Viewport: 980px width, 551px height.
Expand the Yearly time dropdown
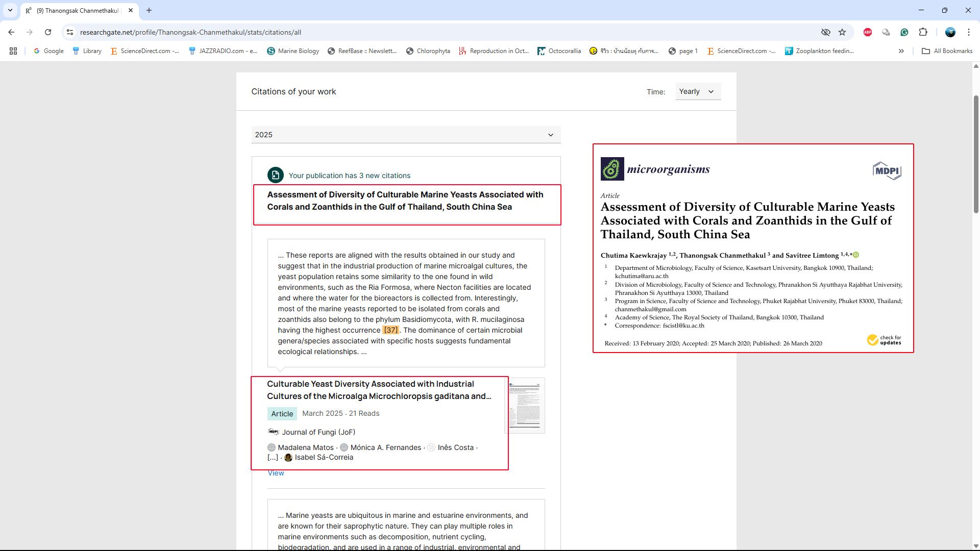pos(697,91)
